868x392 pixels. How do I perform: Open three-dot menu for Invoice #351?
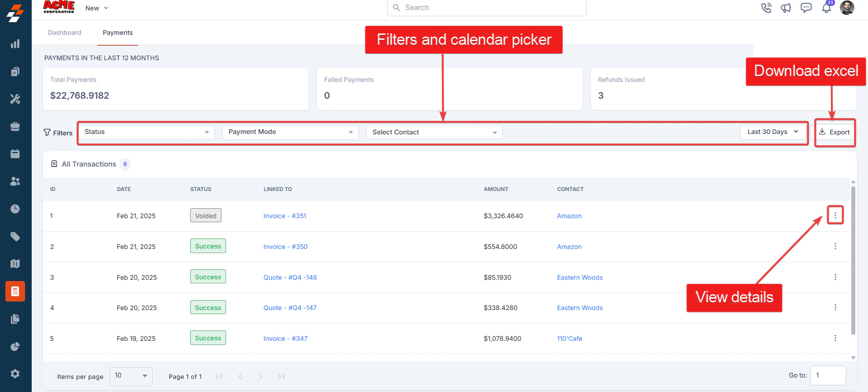tap(835, 215)
